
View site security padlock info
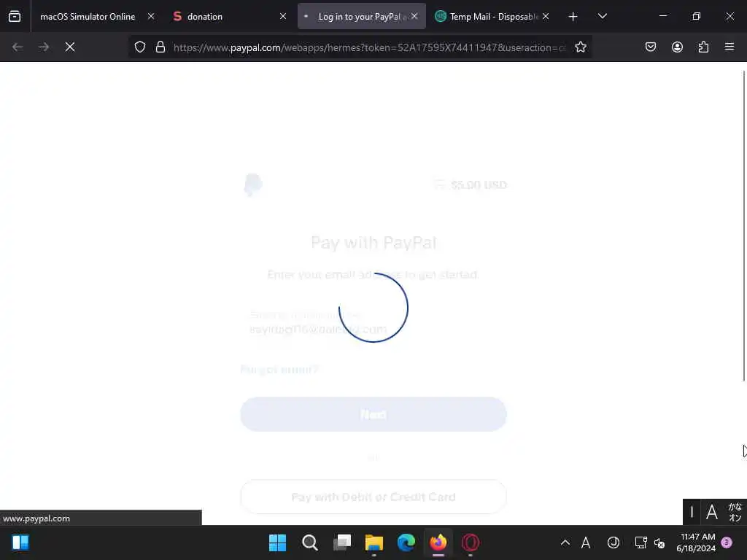160,47
